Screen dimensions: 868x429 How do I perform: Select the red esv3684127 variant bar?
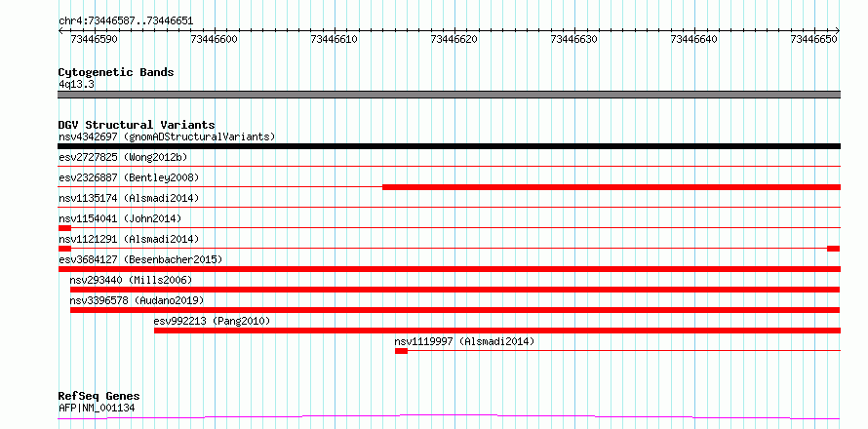(x=450, y=269)
